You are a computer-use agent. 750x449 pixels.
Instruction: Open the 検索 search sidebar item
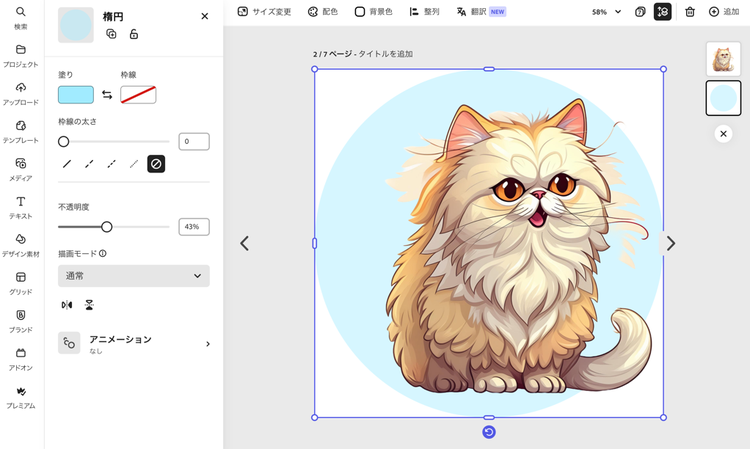(x=21, y=18)
